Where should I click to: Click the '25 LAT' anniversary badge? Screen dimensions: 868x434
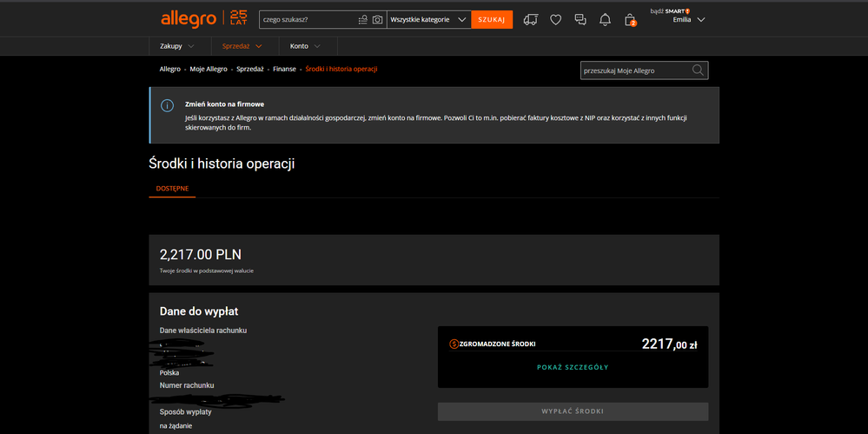click(x=238, y=18)
